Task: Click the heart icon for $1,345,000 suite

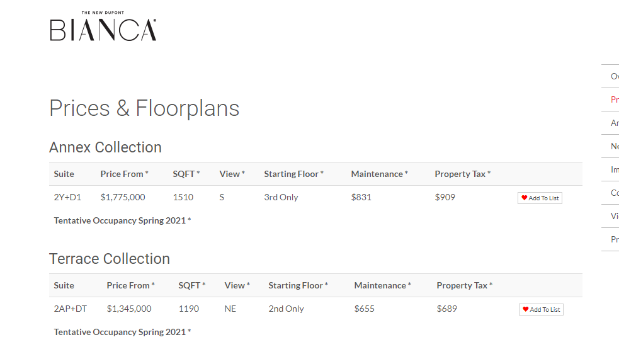Action: [525, 309]
